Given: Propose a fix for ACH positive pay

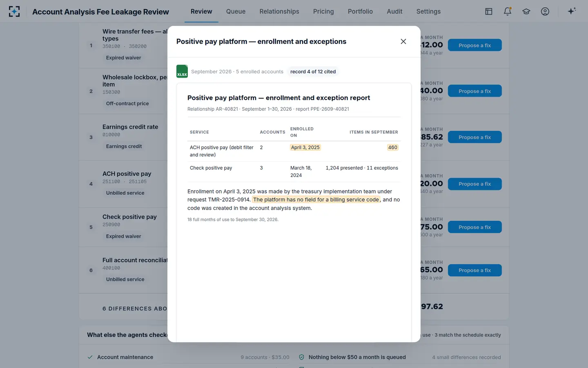Looking at the screenshot, I should [474, 184].
